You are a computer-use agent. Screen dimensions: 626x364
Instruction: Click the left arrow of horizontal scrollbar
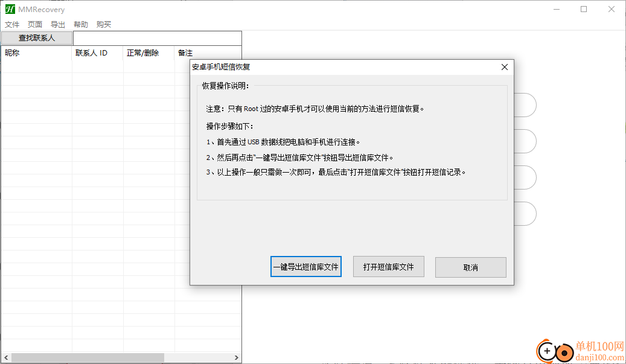pyautogui.click(x=6, y=357)
